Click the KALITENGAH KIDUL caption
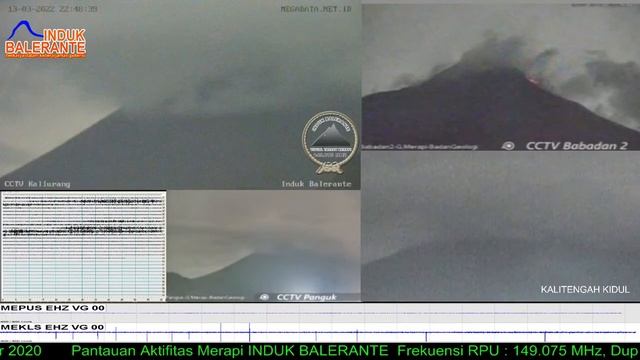This screenshot has height=360, width=640. [x=585, y=289]
